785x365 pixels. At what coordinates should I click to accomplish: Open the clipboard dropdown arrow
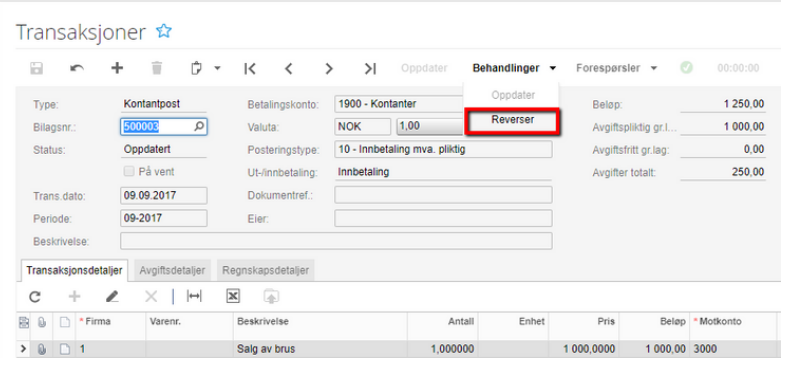pos(217,69)
